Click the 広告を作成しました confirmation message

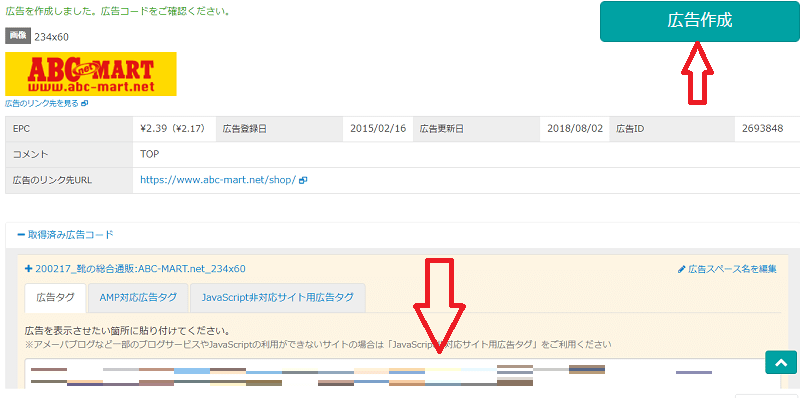117,11
